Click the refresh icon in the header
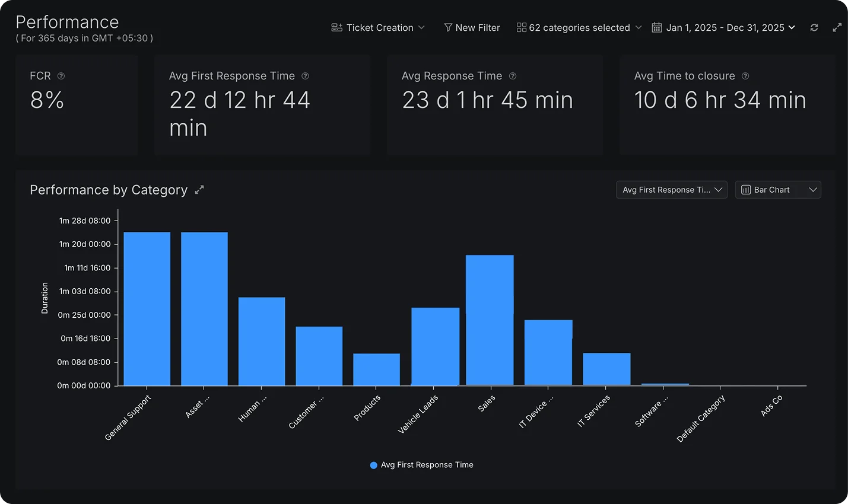This screenshot has height=504, width=848. point(814,28)
